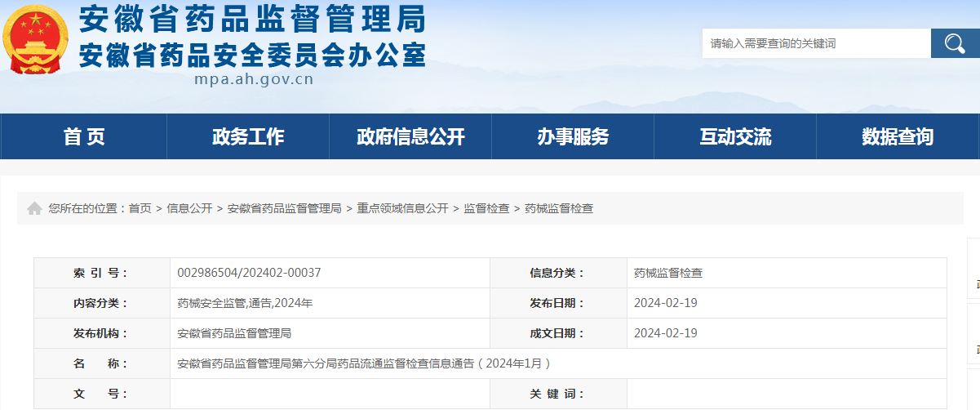Click the site title 安徽省药品监督管理局
Image resolution: width=980 pixels, height=410 pixels.
pyautogui.click(x=251, y=18)
